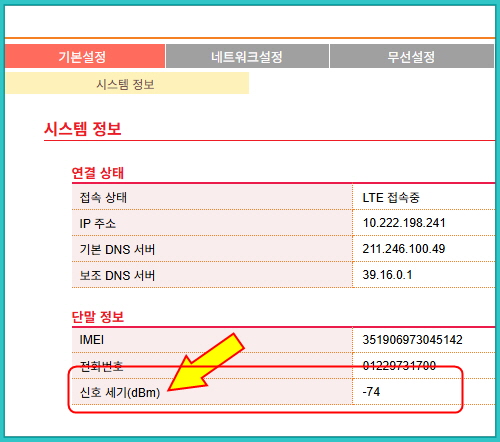Image resolution: width=500 pixels, height=442 pixels.
Task: Select the 보조 DNS 서버 row label
Action: pyautogui.click(x=117, y=275)
